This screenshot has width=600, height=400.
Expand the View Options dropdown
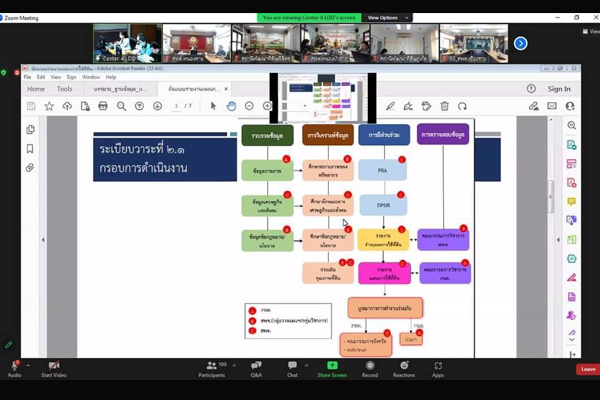point(384,17)
